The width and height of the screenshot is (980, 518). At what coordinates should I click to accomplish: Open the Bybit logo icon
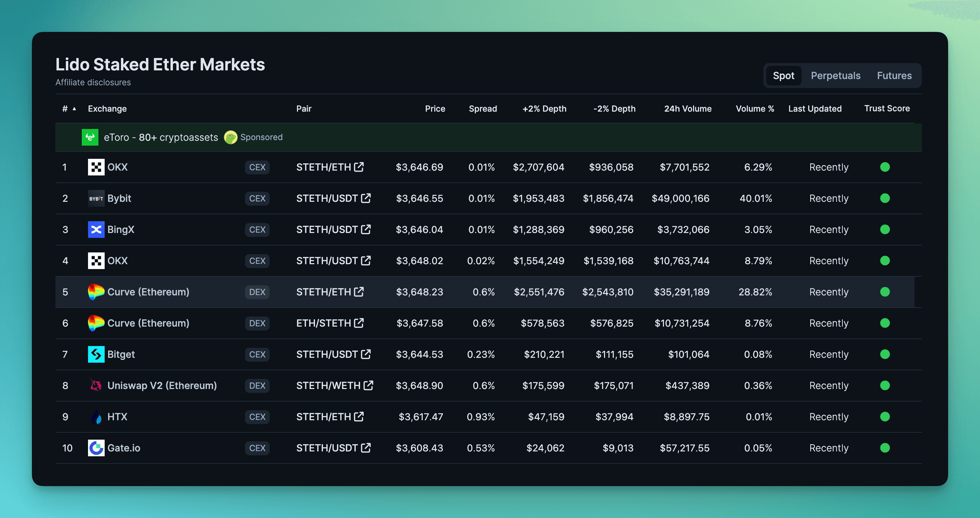pyautogui.click(x=96, y=198)
